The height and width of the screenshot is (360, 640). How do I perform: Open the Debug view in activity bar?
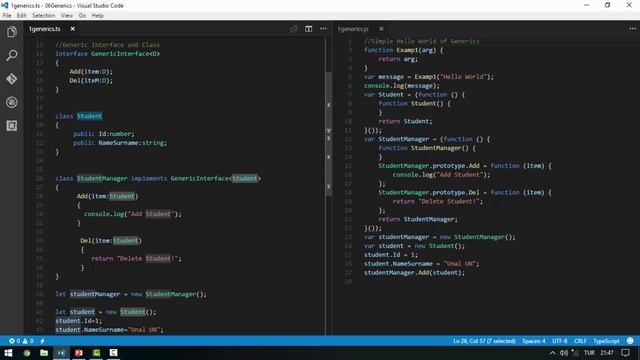point(11,102)
